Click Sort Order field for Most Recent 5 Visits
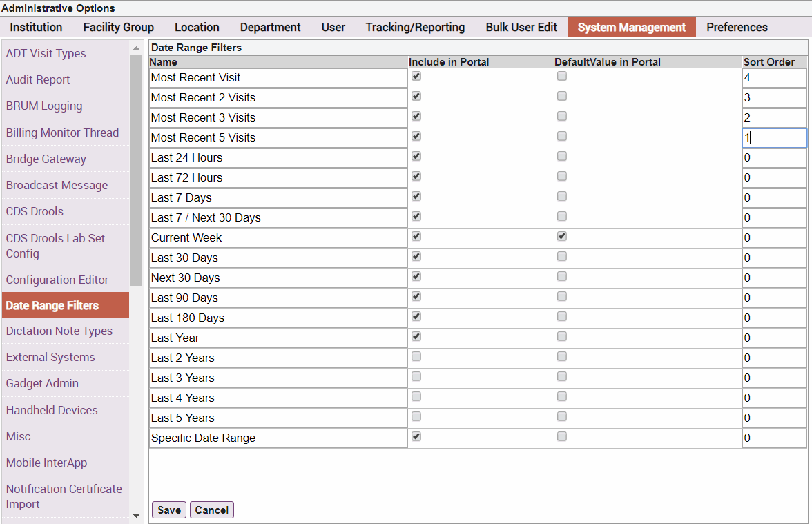Image resolution: width=812 pixels, height=524 pixels. click(x=775, y=138)
